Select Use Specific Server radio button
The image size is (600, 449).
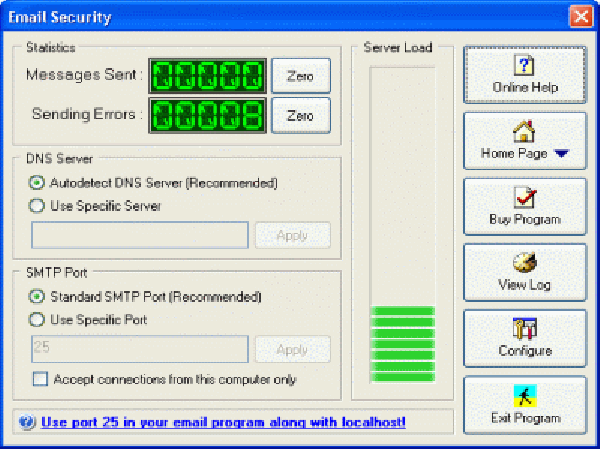point(36,206)
